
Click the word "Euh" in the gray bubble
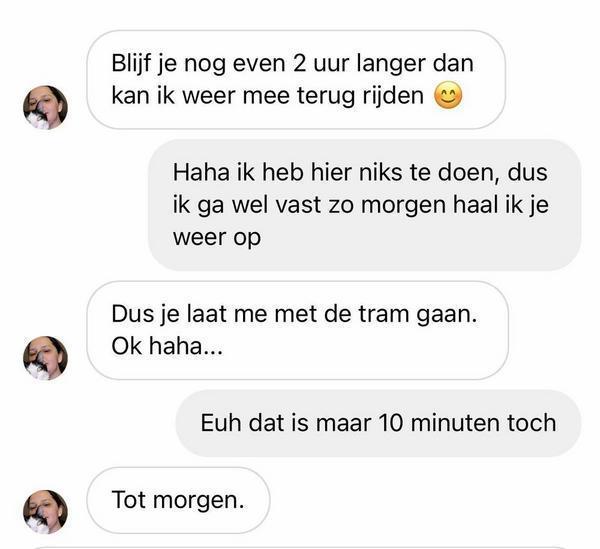tap(222, 423)
